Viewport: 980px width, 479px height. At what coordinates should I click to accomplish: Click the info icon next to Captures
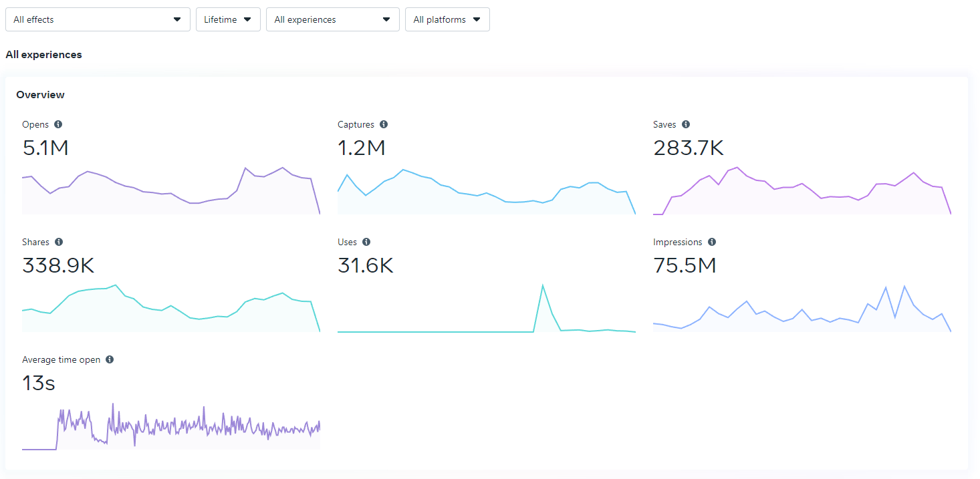tap(384, 124)
